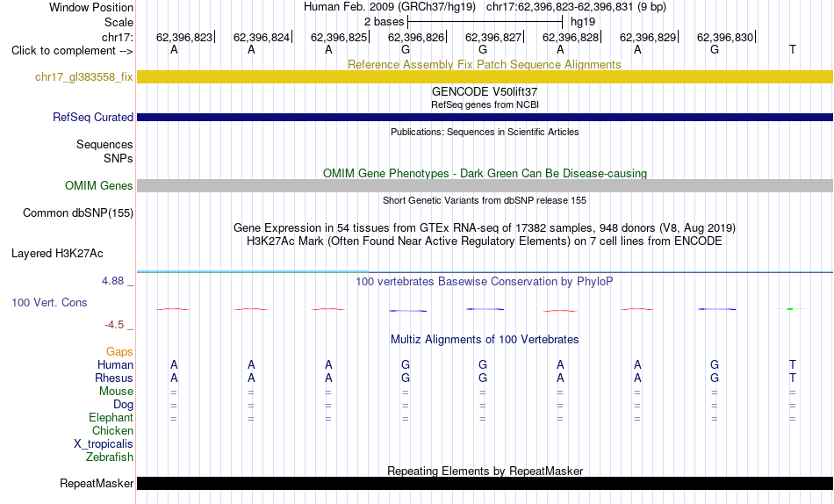Open Repeating Elements by RepeatMasker title
This screenshot has height=504, width=834.
tap(485, 471)
